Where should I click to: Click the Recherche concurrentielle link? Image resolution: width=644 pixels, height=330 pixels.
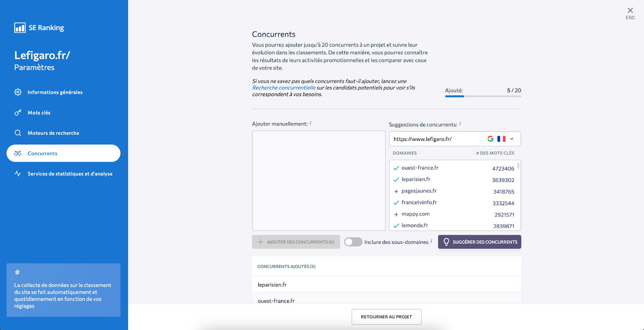point(284,88)
